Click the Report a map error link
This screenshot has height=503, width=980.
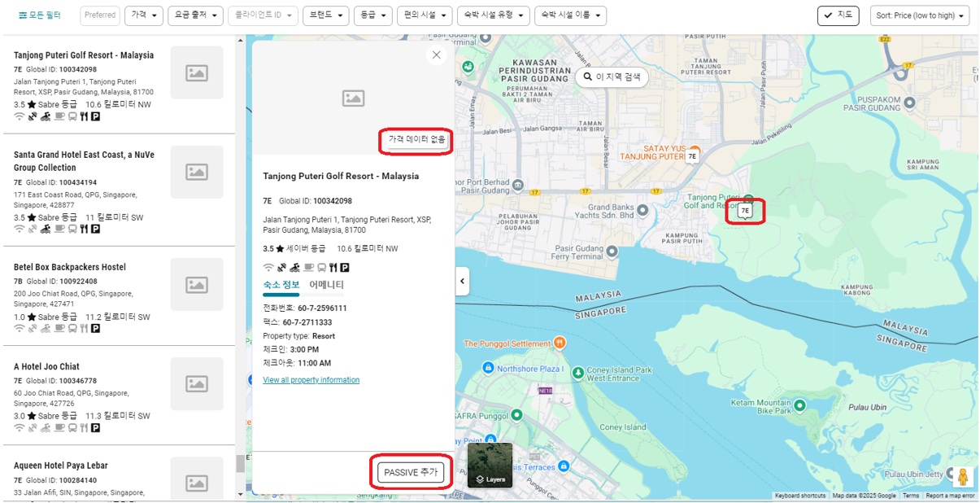point(950,496)
